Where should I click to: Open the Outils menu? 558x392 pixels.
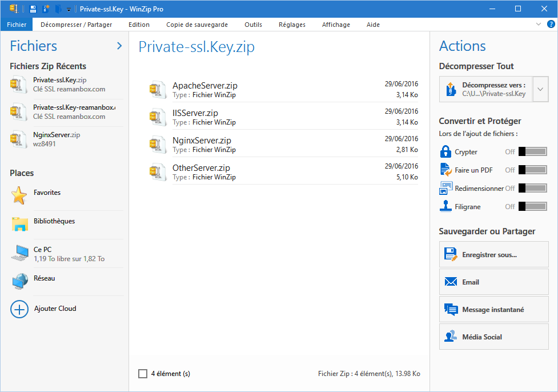click(253, 25)
